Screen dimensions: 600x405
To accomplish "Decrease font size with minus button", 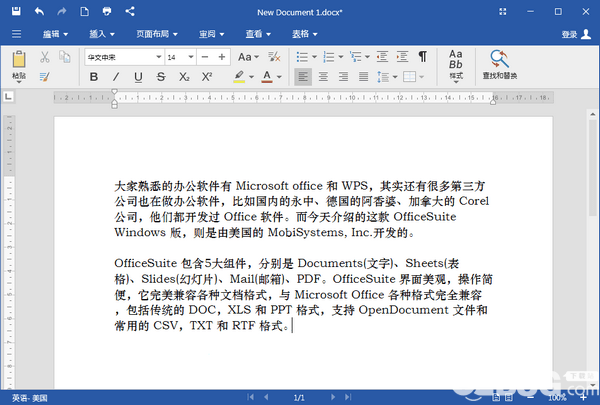I will [x=205, y=57].
